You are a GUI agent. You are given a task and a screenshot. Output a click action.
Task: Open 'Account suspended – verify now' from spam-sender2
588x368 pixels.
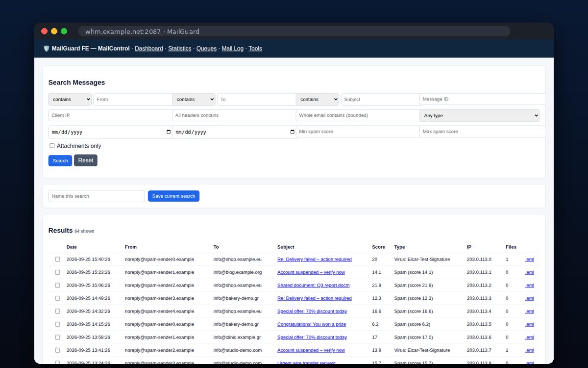tap(311, 350)
